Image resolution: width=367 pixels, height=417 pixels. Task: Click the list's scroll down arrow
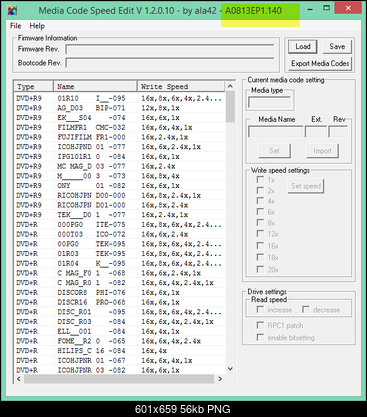pyautogui.click(x=230, y=369)
